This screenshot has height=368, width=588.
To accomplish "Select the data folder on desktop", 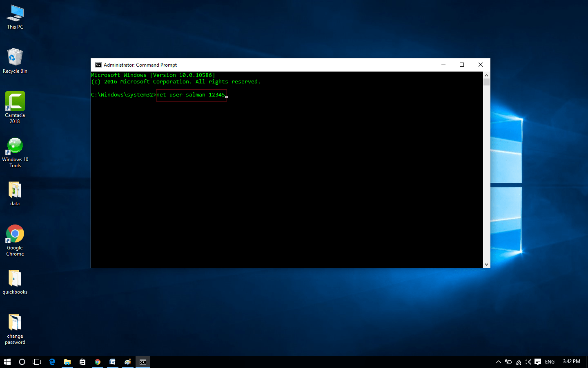I will pyautogui.click(x=15, y=193).
